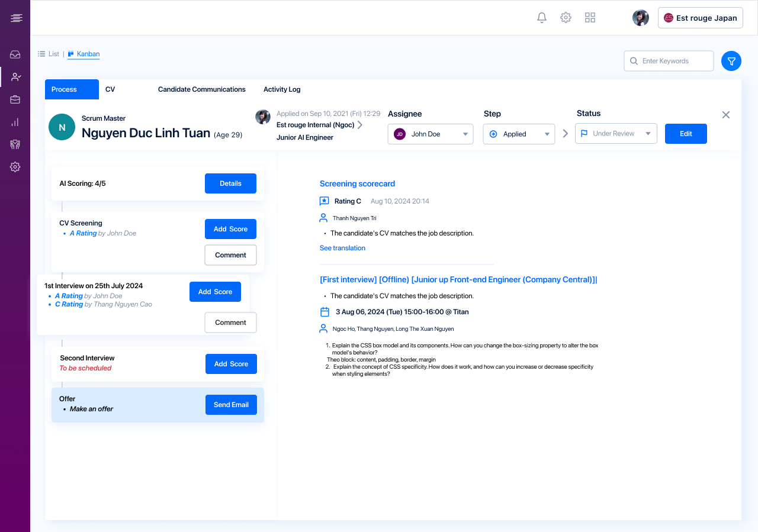Click C Rating by Thang Nguyen Cao
The height and width of the screenshot is (532, 758).
pyautogui.click(x=103, y=304)
